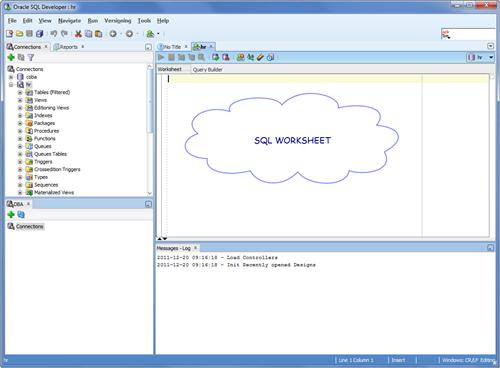Open the Versioning menu
Viewport: 500px width, 368px height.
[x=118, y=21]
